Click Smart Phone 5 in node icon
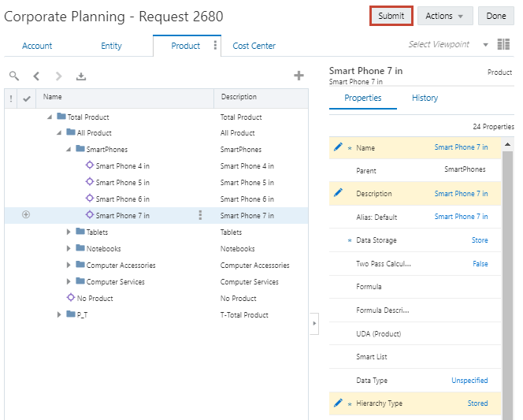 89,181
